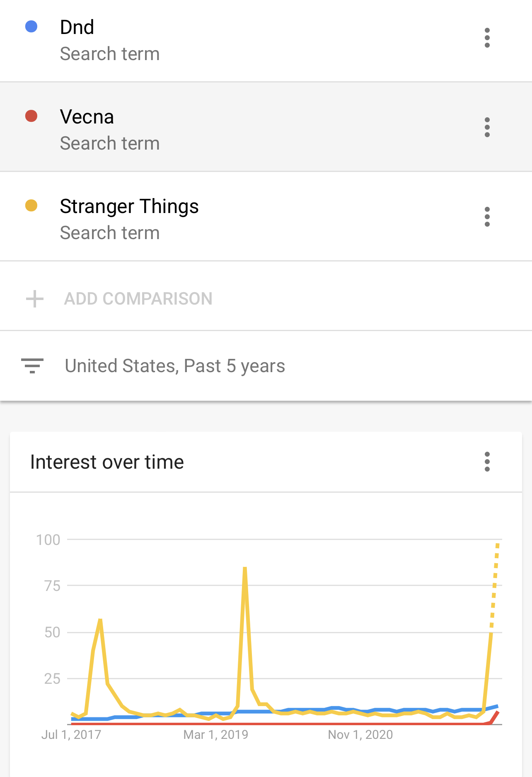Edit the Dnd search term
532x777 pixels.
point(77,27)
